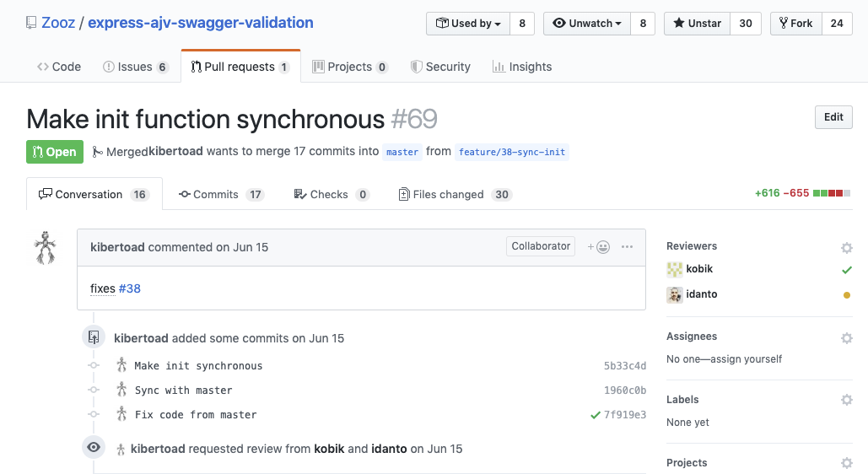The width and height of the screenshot is (868, 474).
Task: Click the green and red diffstat bar
Action: [832, 193]
